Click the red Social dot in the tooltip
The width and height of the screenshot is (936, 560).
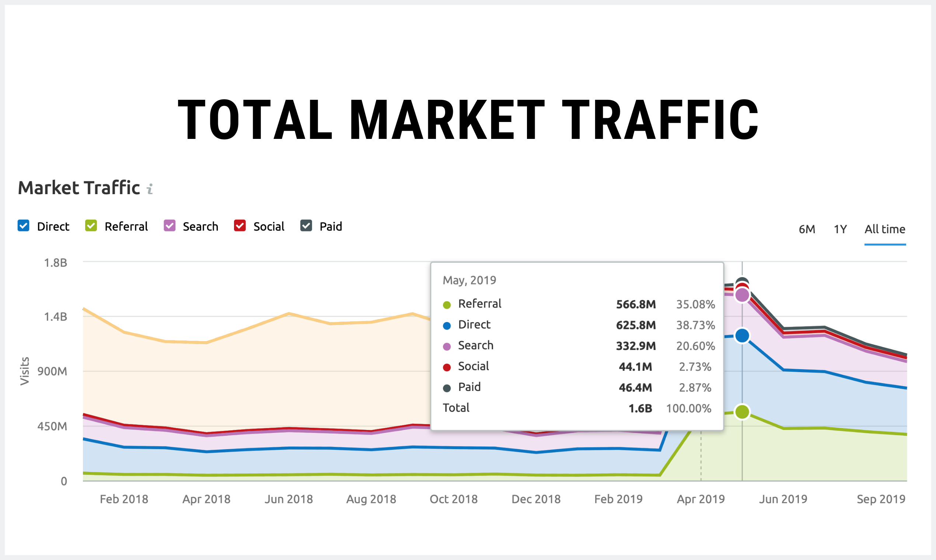(448, 367)
